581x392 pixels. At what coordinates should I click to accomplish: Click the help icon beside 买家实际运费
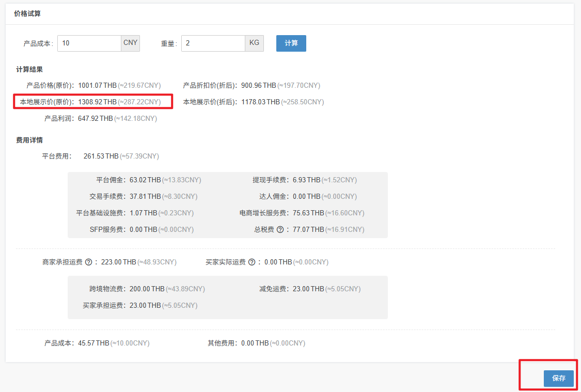tap(251, 261)
